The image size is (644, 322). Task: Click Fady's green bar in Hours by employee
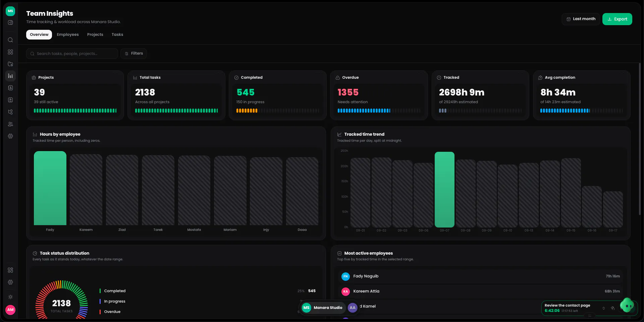tap(50, 188)
